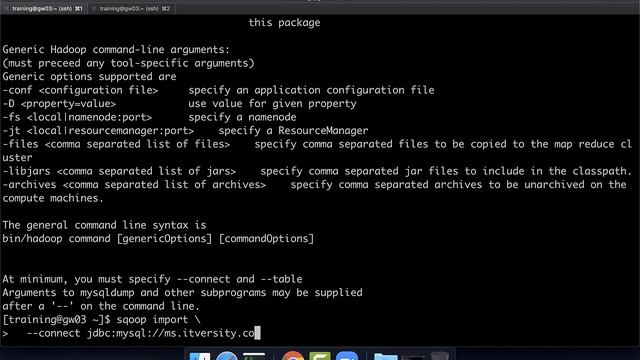
Task: Click the '-libjars <comma separated list of jars>' line
Action: (x=317, y=171)
